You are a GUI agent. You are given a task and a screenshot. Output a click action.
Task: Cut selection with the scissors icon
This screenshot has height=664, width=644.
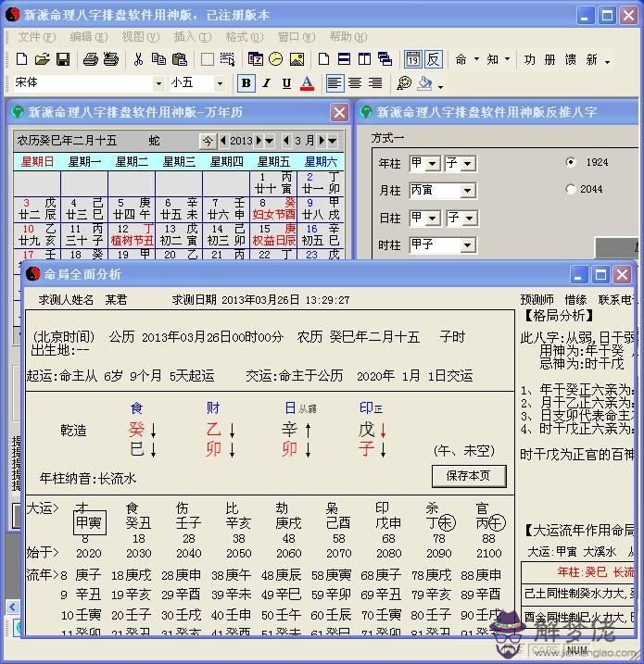pos(138,59)
